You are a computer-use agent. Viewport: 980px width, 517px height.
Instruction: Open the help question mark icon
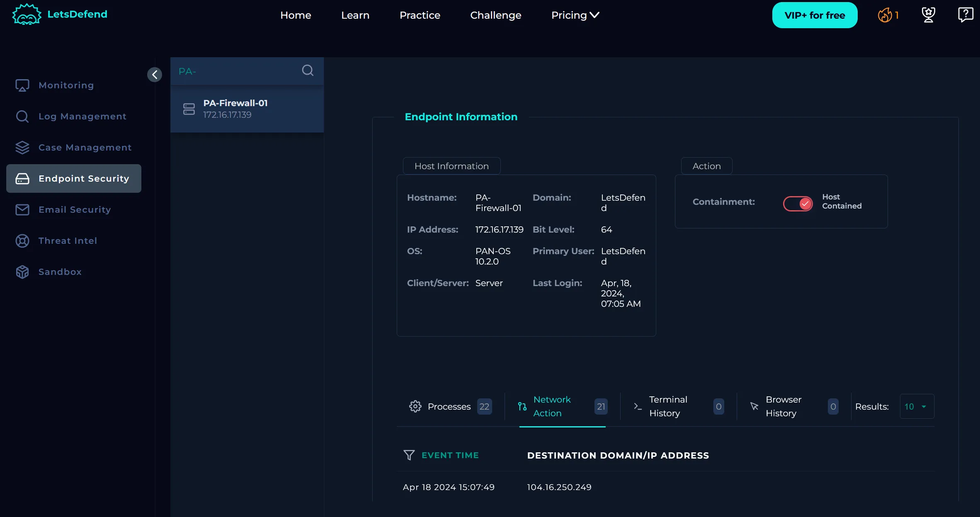pos(965,15)
